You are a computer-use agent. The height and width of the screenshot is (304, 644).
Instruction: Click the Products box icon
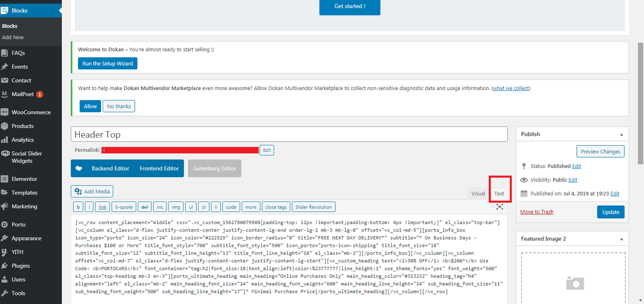(5, 126)
